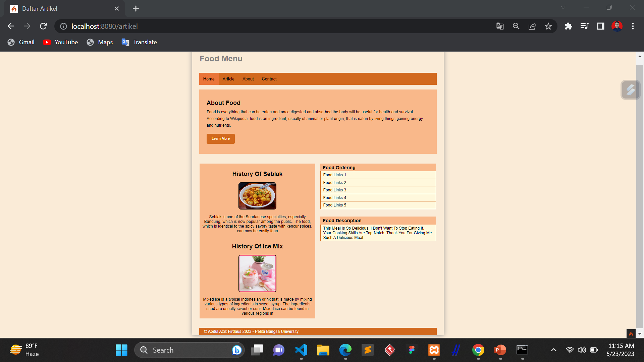Screen dimensions: 644x362
Task: Open the extensions puzzle icon
Action: click(x=568, y=26)
